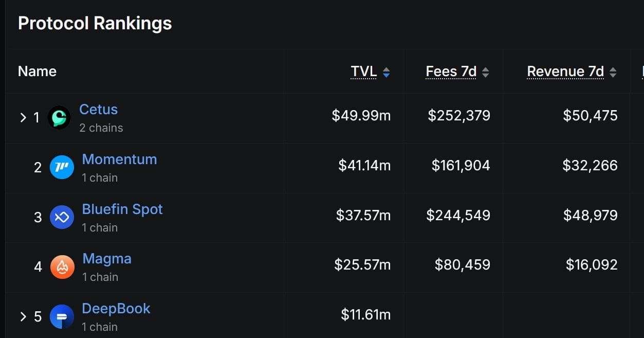
Task: Click the DeepBook protocol logo icon
Action: coord(62,316)
